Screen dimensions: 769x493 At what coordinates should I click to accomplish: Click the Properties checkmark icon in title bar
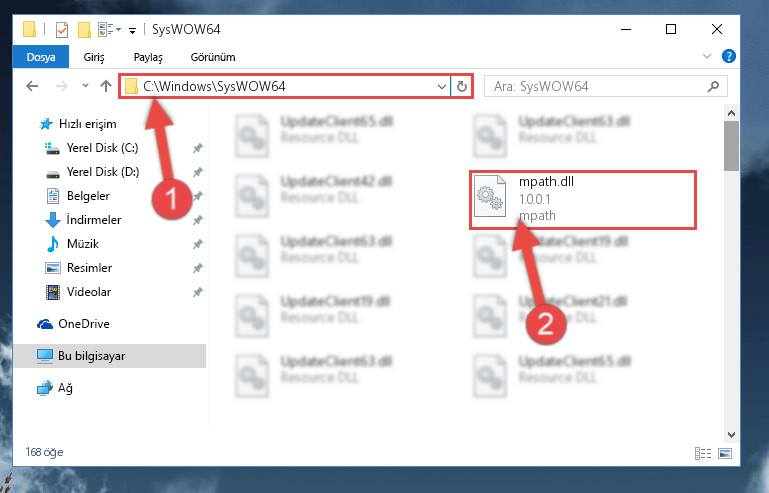pyautogui.click(x=62, y=30)
